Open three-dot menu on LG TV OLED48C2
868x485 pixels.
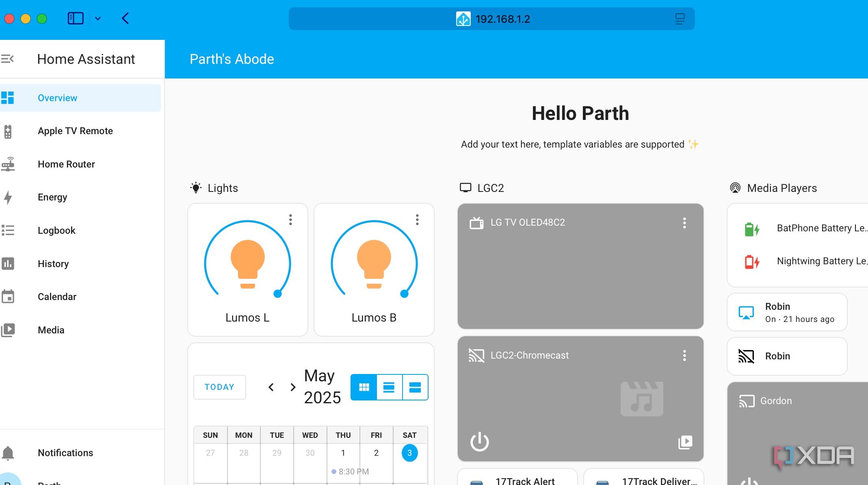tap(684, 223)
